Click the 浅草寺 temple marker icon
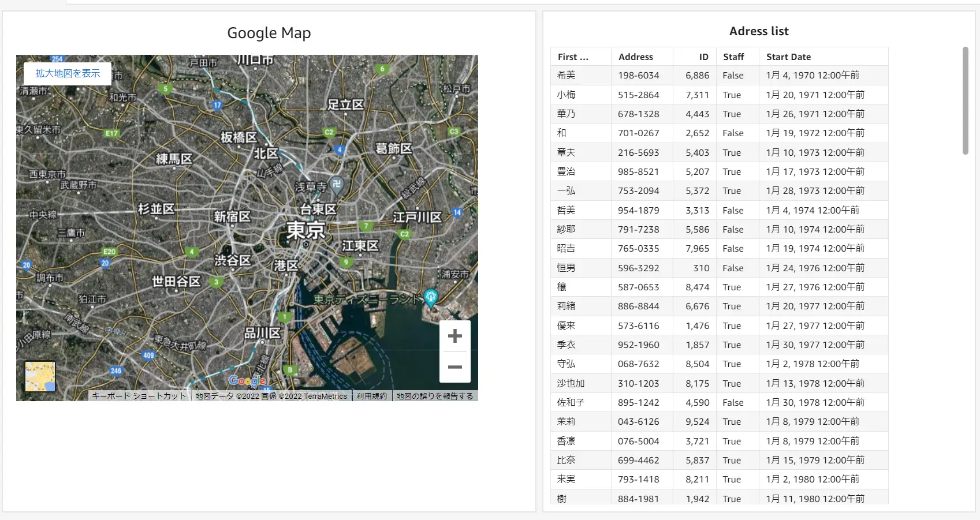Image resolution: width=980 pixels, height=520 pixels. pos(337,185)
